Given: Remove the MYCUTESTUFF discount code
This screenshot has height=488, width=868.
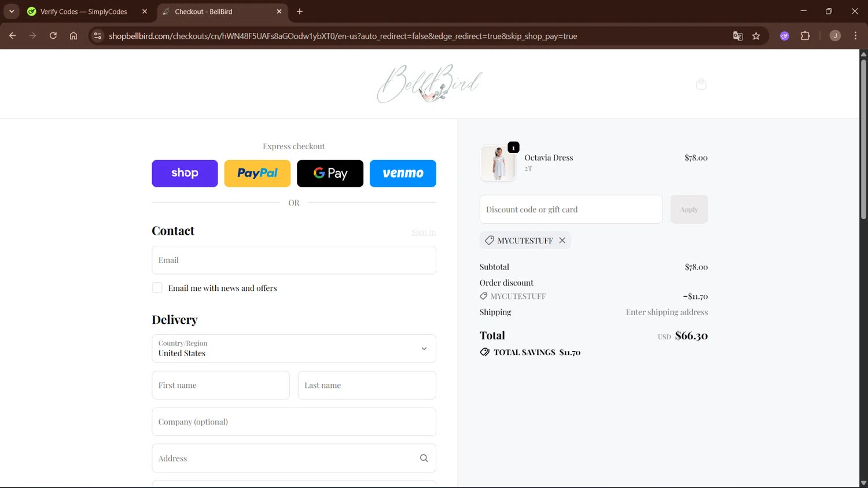Looking at the screenshot, I should pyautogui.click(x=562, y=241).
